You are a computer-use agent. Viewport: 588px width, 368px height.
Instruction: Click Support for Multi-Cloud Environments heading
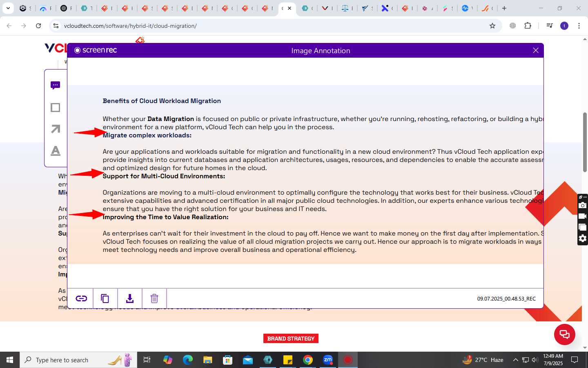pos(164,176)
